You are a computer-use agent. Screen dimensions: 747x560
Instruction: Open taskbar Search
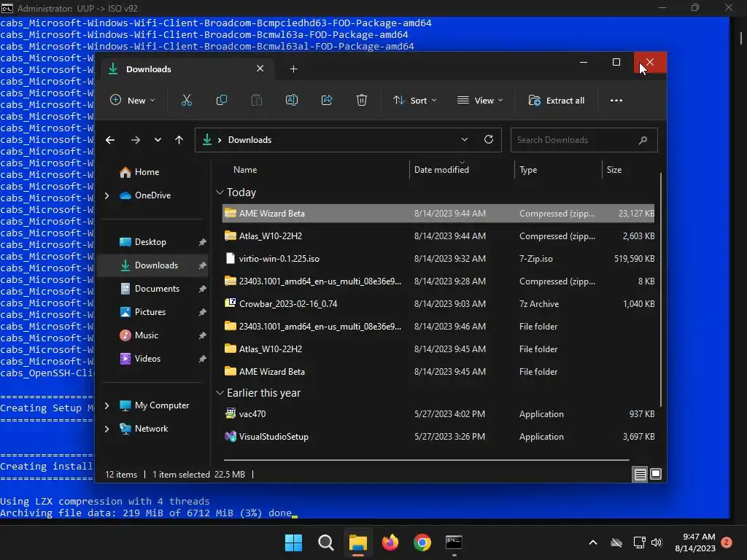click(326, 542)
